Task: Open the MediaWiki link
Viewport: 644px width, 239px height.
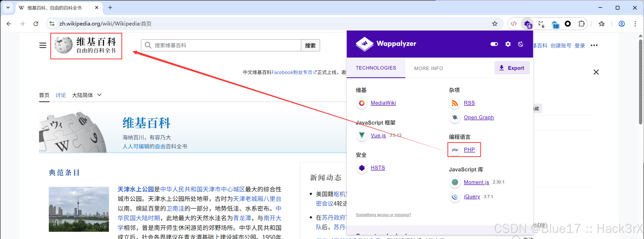Action: [x=383, y=103]
